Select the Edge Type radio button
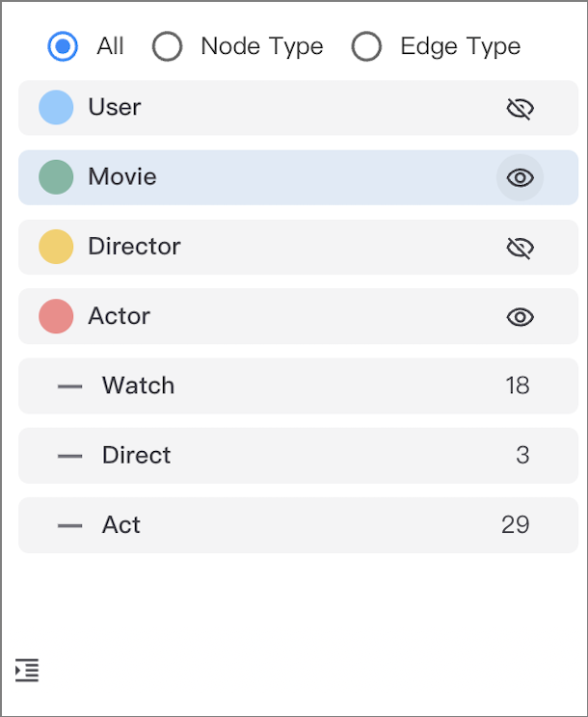This screenshot has height=717, width=588. (x=366, y=46)
